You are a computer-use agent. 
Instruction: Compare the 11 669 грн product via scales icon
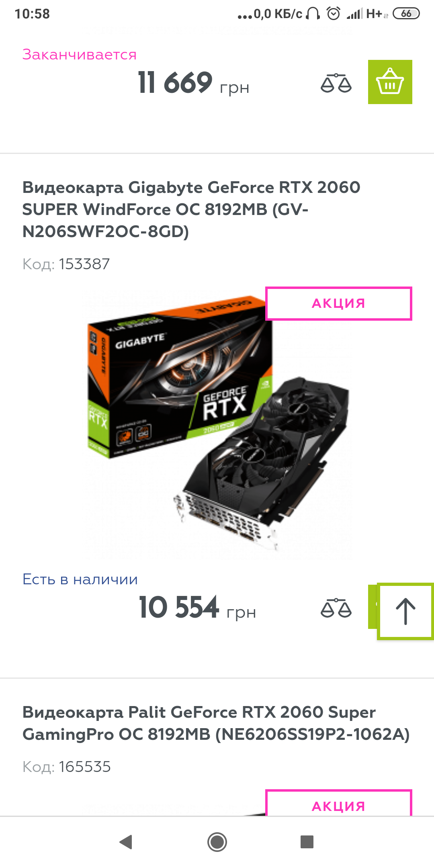tap(336, 83)
